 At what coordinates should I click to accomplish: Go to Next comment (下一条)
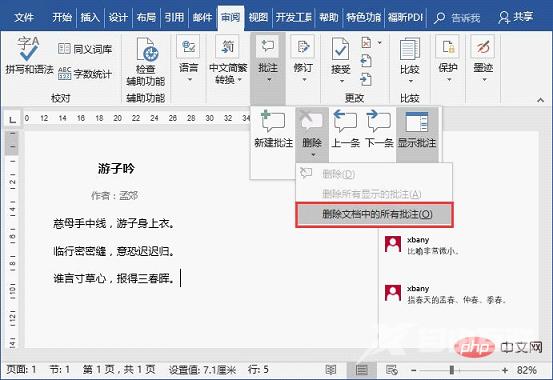pyautogui.click(x=379, y=129)
